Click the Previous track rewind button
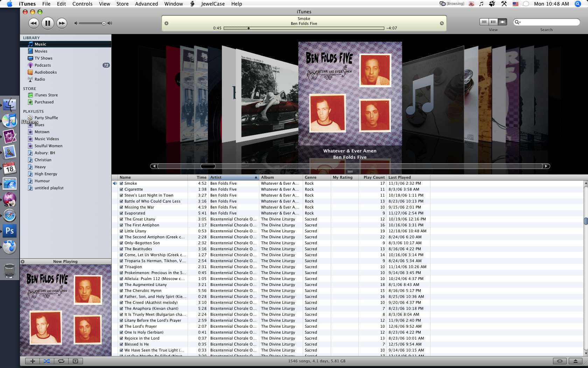Viewport: 588px width, 368px height. click(x=34, y=23)
